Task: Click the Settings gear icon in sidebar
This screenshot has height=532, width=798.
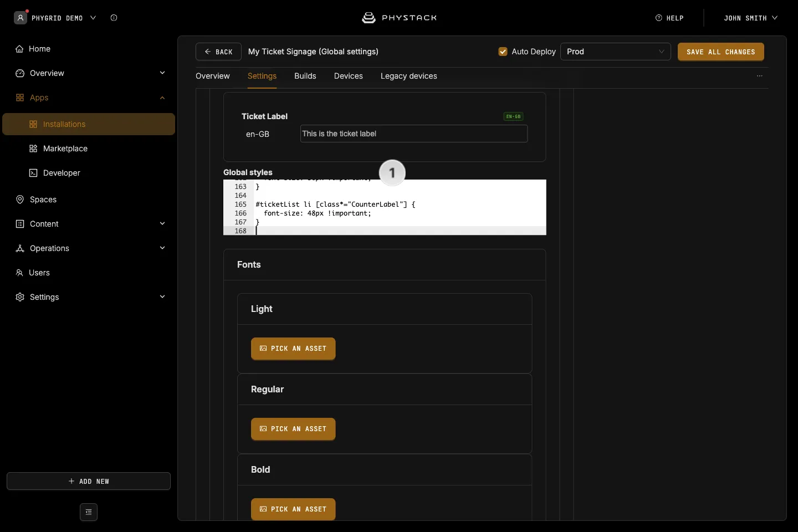Action: point(20,297)
